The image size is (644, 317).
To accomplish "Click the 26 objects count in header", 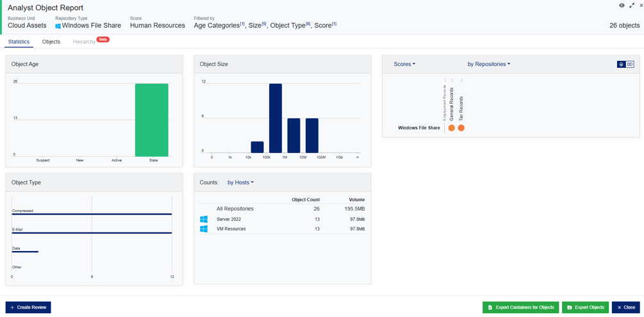I will (625, 26).
